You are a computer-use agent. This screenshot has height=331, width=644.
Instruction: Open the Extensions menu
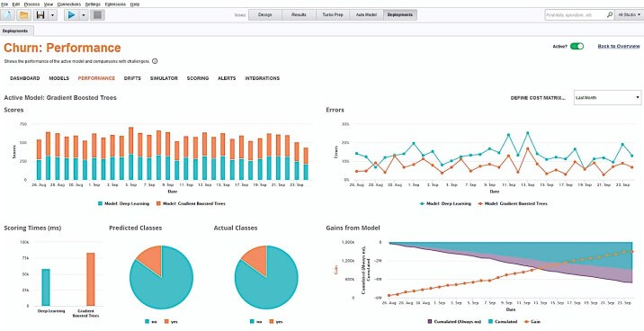coord(115,4)
